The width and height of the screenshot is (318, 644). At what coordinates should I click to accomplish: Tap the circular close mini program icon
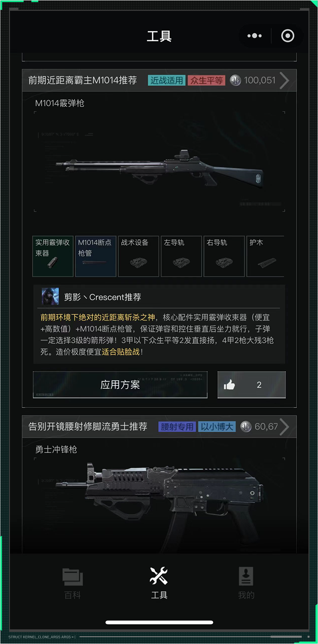coord(287,36)
